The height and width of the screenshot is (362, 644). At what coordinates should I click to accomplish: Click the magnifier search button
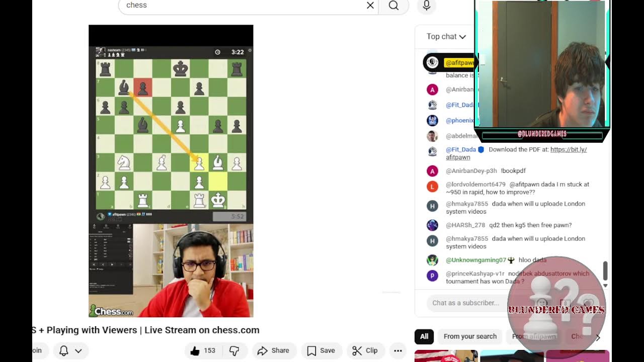393,6
